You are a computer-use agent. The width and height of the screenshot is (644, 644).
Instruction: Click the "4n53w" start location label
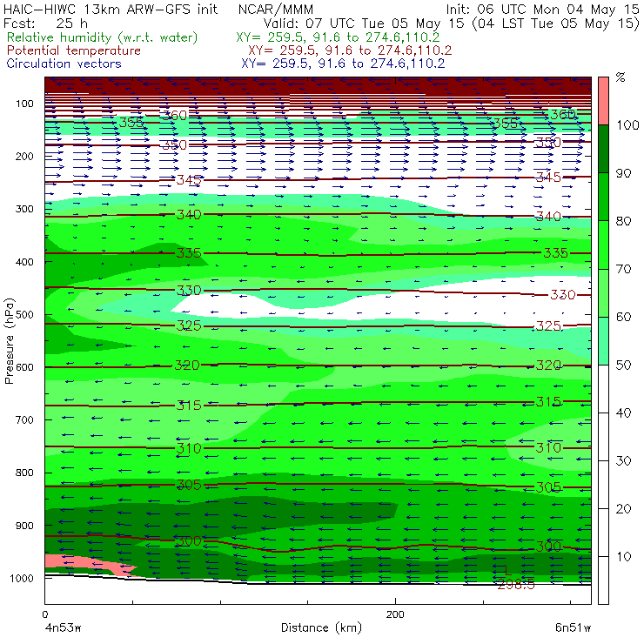coord(64,628)
